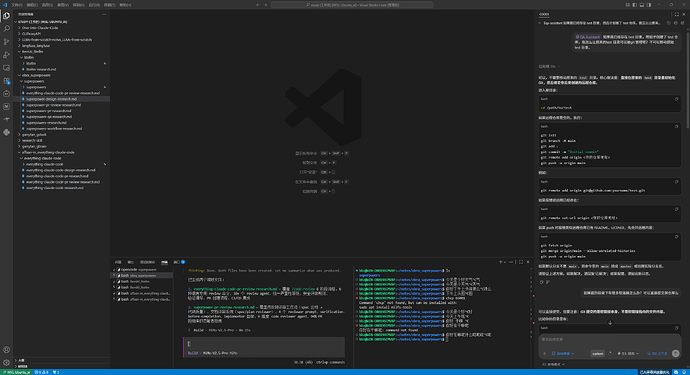This screenshot has width=690, height=375.
Task: Expand the CLIProxyAPI folder
Action: tap(31, 33)
